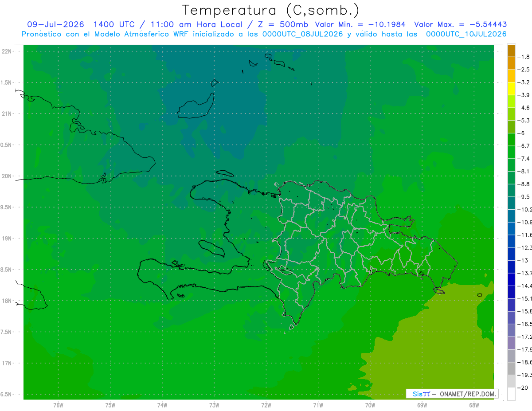Click the '18N' latitude axis label
532x411 pixels.
pos(7,301)
